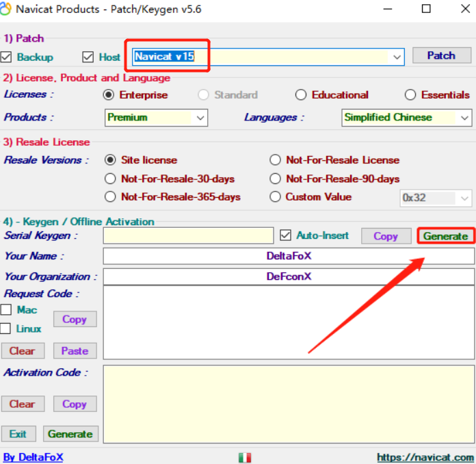Close the Patch/Keygen window
The height and width of the screenshot is (464, 476).
pyautogui.click(x=465, y=9)
